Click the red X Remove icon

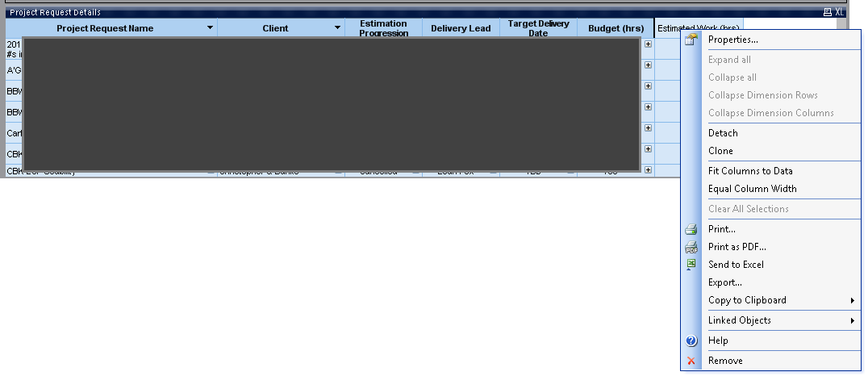coord(691,361)
